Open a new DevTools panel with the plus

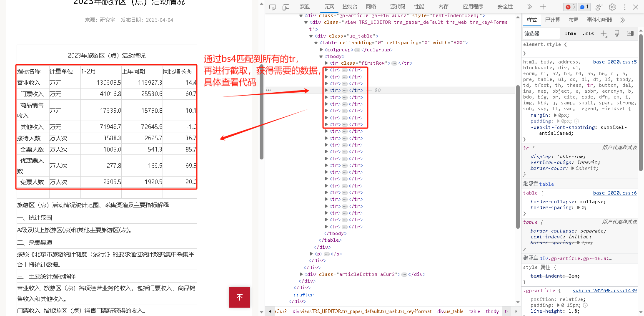tap(543, 7)
